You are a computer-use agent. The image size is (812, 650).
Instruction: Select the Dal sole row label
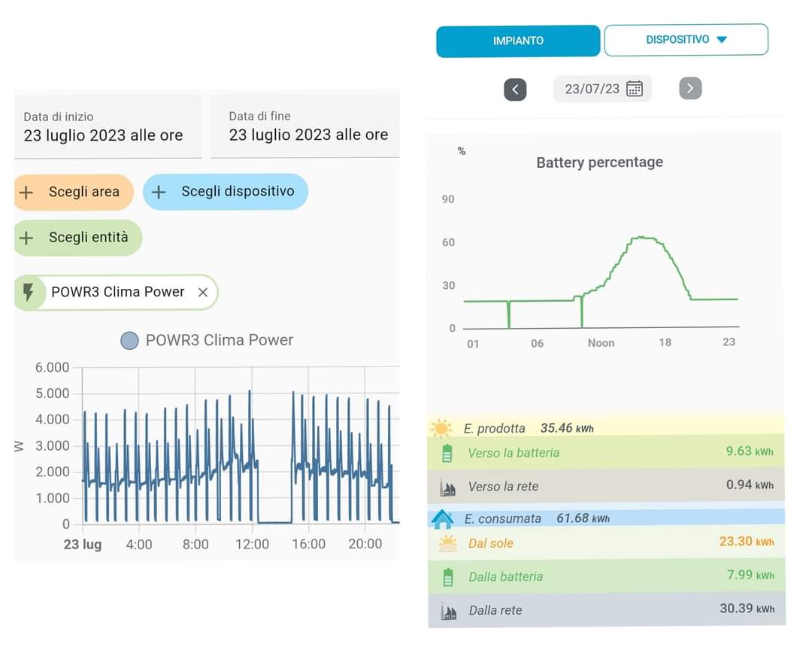point(491,543)
